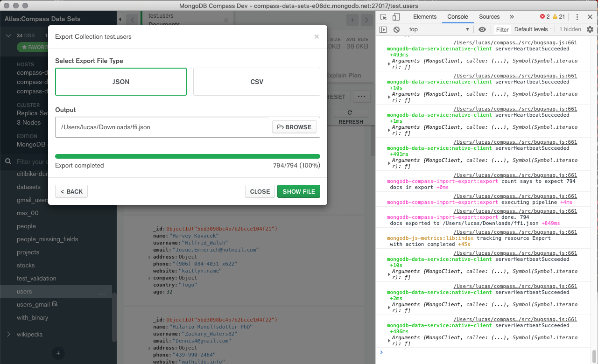The width and height of the screenshot is (598, 364).
Task: Click the yellow warning count badge
Action: (x=559, y=17)
